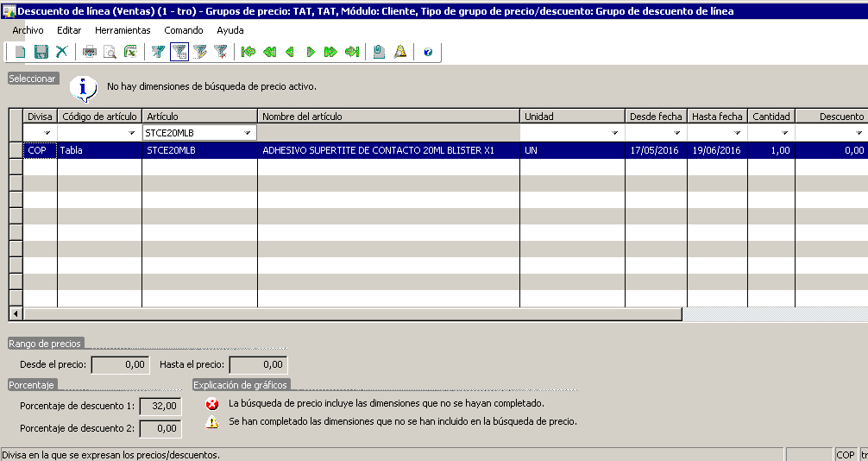This screenshot has width=868, height=461.
Task: Click the Cantidad column header
Action: coord(771,117)
